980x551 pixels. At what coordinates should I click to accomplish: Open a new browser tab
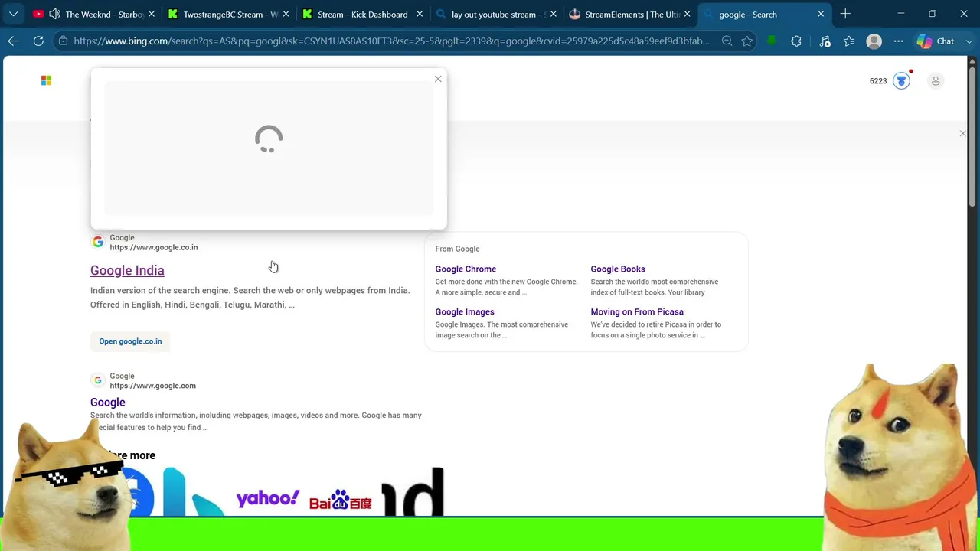845,14
